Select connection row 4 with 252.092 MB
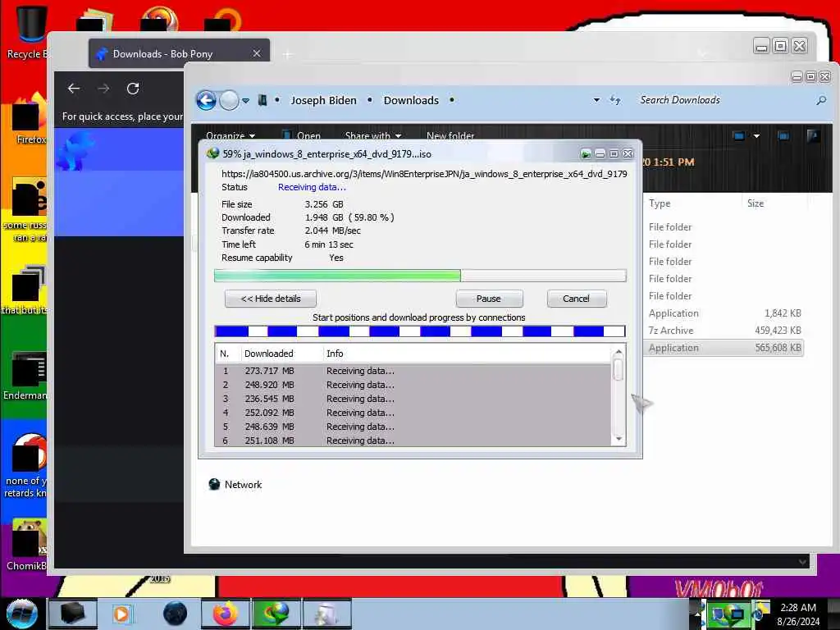The height and width of the screenshot is (630, 840). click(x=413, y=413)
